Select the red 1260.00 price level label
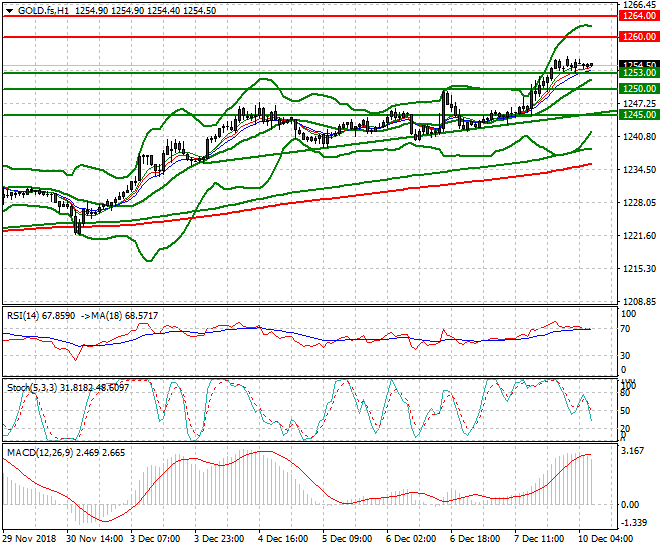Image resolution: width=660 pixels, height=550 pixels. pyautogui.click(x=639, y=37)
